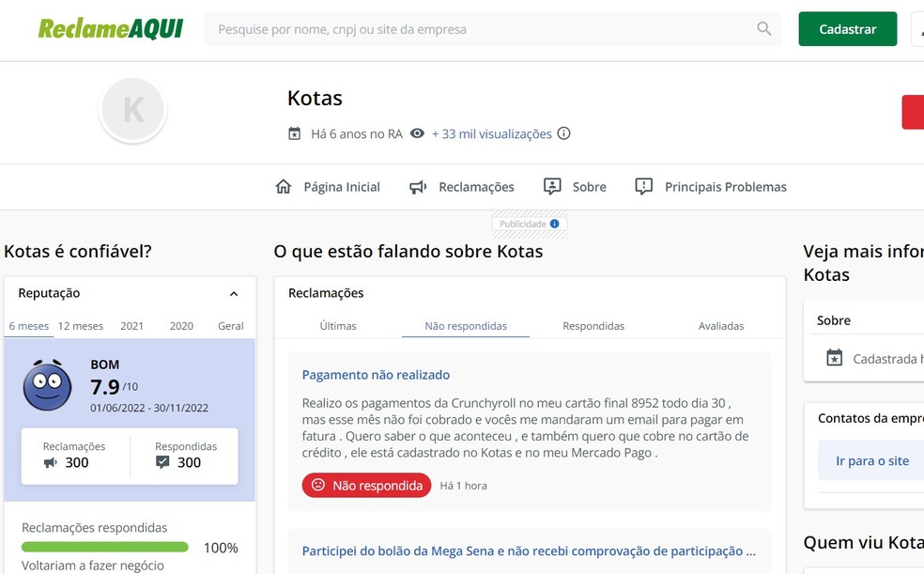Click the Há 6 anos no RA text
This screenshot has height=574, width=924.
pyautogui.click(x=357, y=133)
